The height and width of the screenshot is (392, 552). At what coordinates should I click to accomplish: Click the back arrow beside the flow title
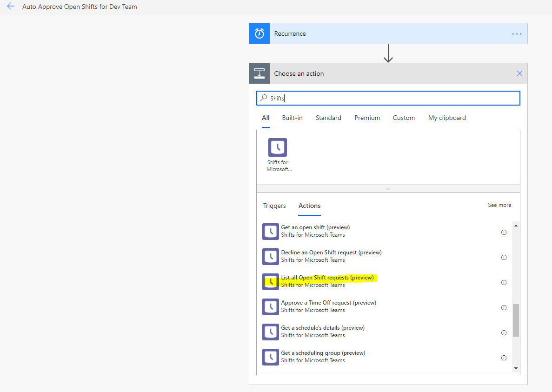[x=11, y=6]
